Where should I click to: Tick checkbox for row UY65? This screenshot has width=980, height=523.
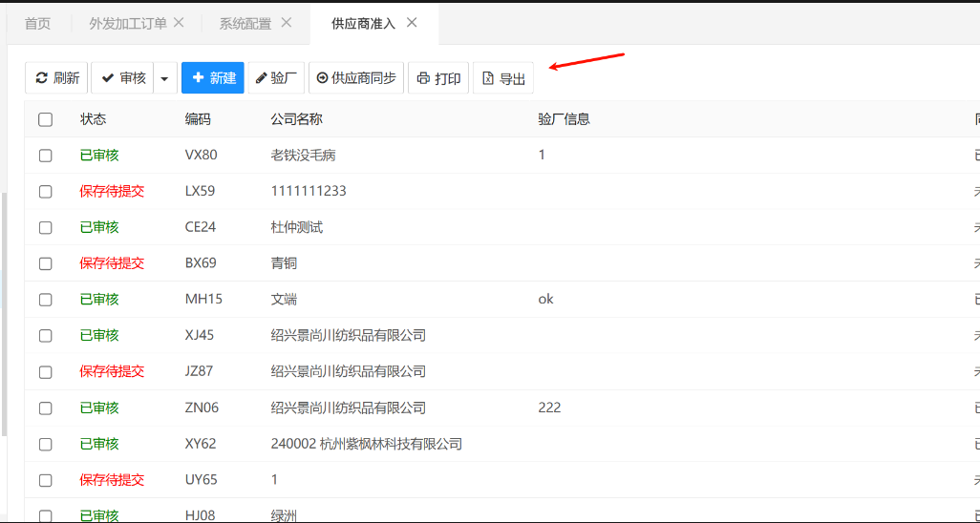point(46,480)
